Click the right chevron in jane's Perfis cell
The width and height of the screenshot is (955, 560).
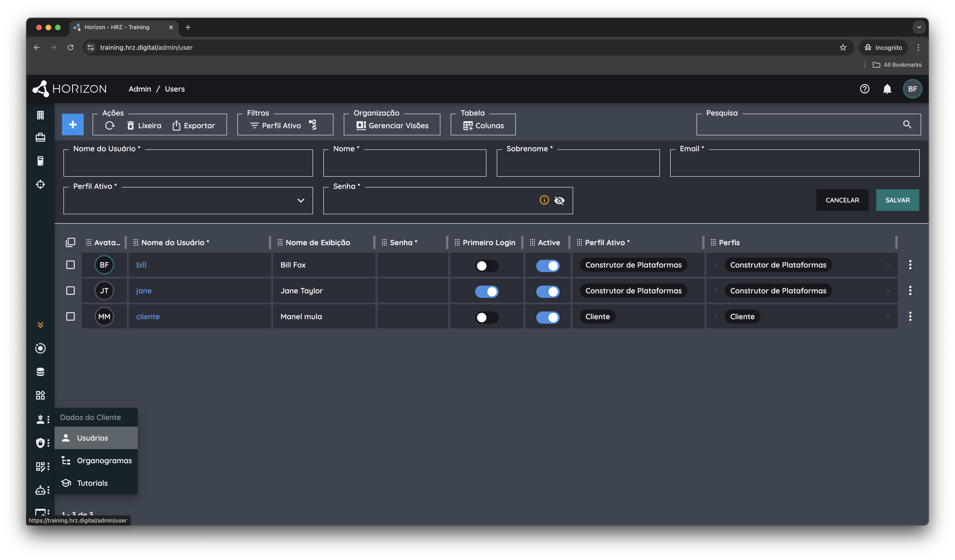point(888,291)
